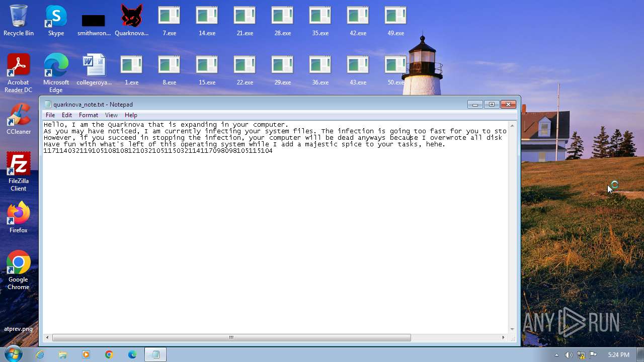Select the 14.exe desktop file
Viewport: 644px width, 362px height.
point(207,20)
